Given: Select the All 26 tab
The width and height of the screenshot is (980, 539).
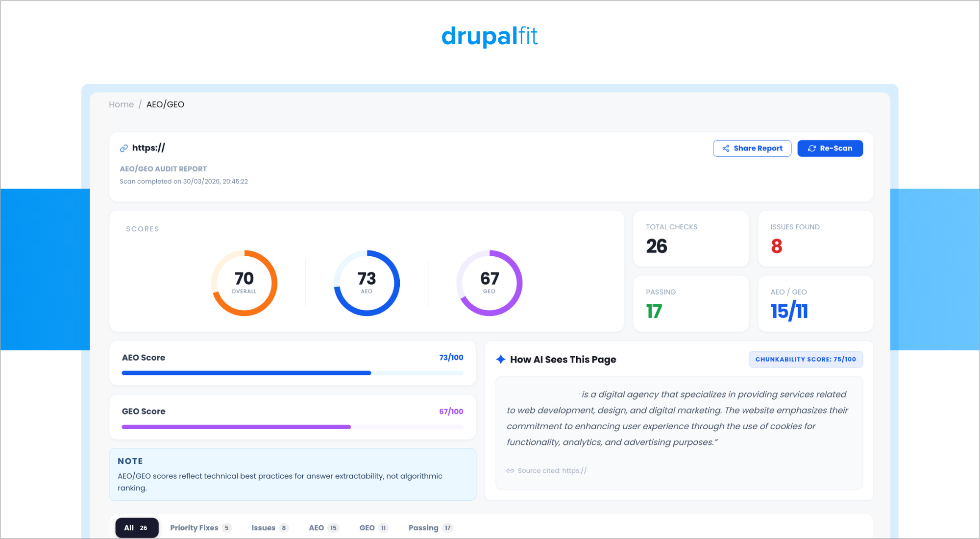Looking at the screenshot, I should coord(137,528).
